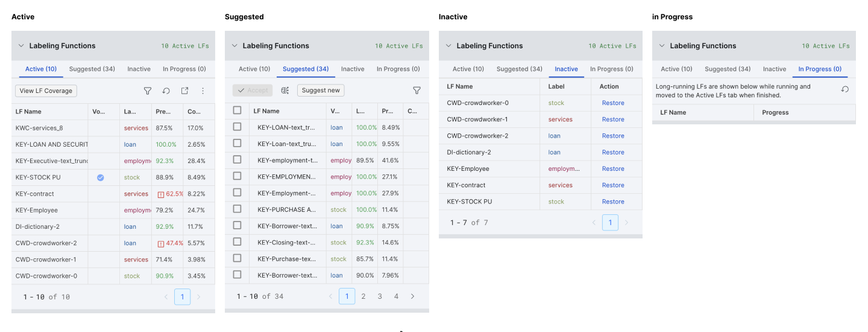
Task: Click the warning icon beside 47.4% precision
Action: (161, 244)
